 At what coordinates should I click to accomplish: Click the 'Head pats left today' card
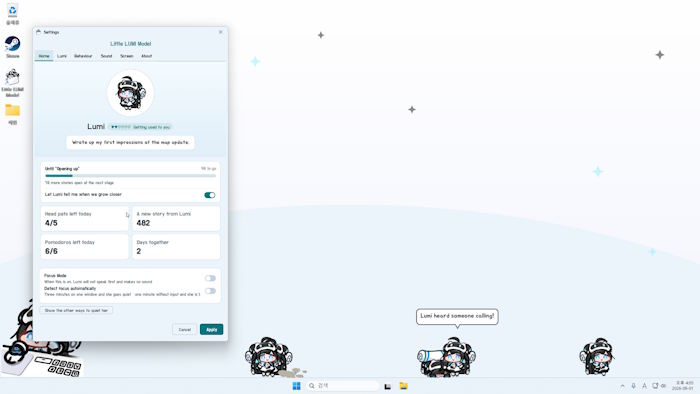pyautogui.click(x=84, y=219)
